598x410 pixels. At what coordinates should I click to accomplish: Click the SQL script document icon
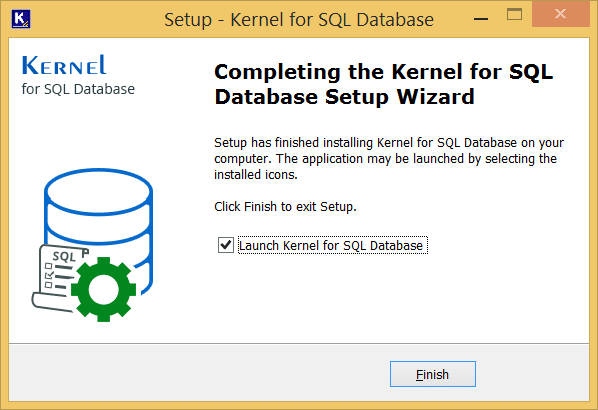point(57,278)
